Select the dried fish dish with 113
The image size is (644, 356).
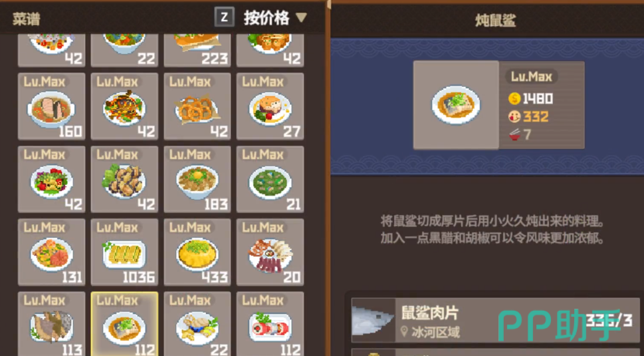pos(51,324)
